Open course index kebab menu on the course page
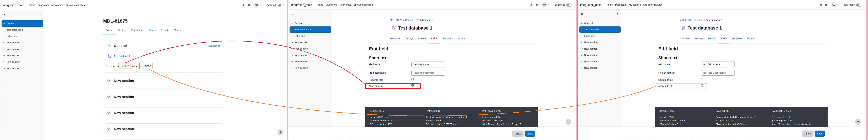 tap(40, 15)
